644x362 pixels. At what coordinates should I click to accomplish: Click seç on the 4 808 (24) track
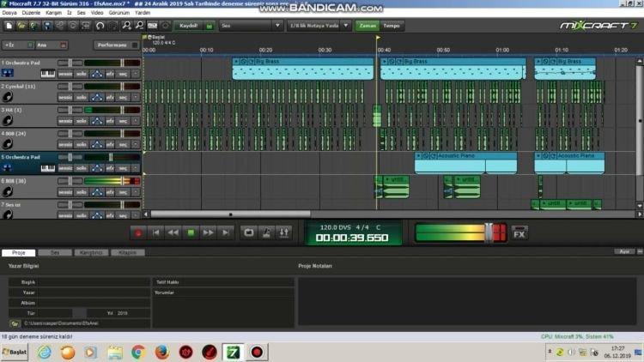click(123, 144)
